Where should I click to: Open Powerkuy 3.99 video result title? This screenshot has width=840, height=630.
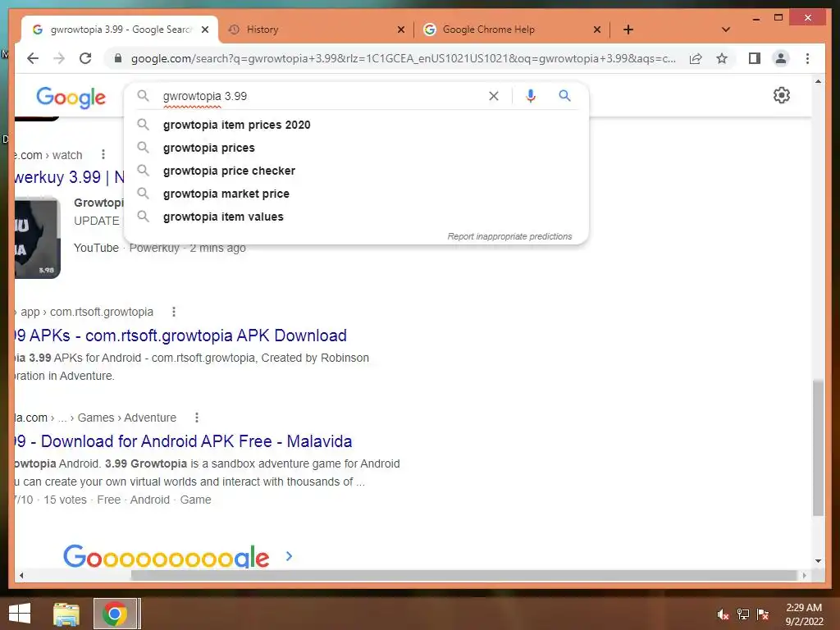click(x=69, y=177)
